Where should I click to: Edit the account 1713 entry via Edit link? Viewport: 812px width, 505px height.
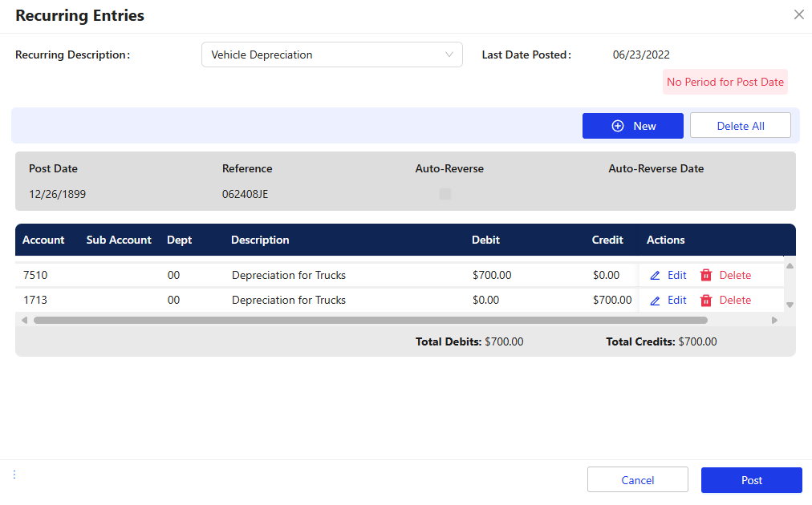(x=677, y=300)
